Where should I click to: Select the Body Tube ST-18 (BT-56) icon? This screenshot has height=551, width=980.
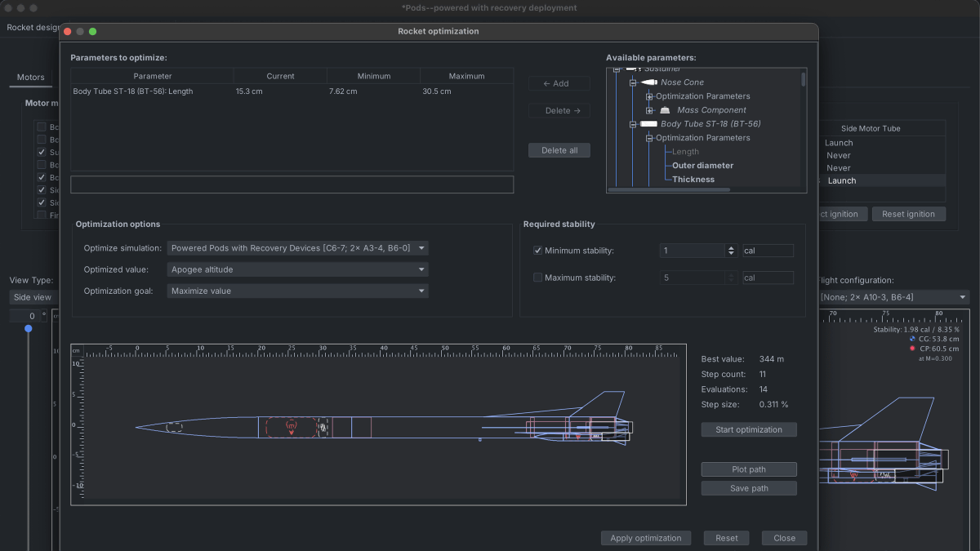pos(649,123)
